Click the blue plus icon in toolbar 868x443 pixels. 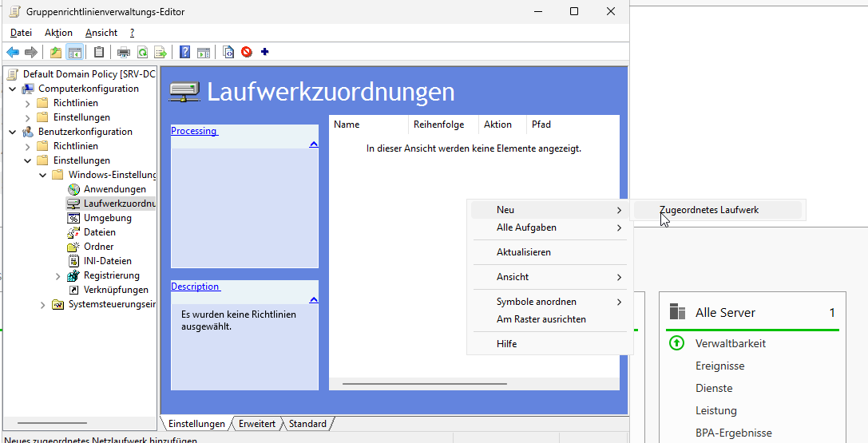265,53
